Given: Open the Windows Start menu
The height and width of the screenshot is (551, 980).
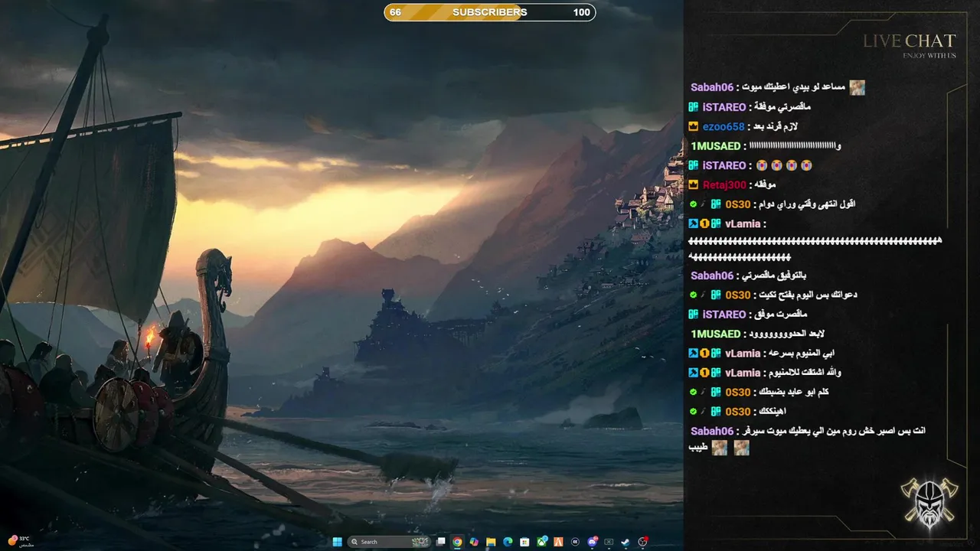Looking at the screenshot, I should click(337, 542).
